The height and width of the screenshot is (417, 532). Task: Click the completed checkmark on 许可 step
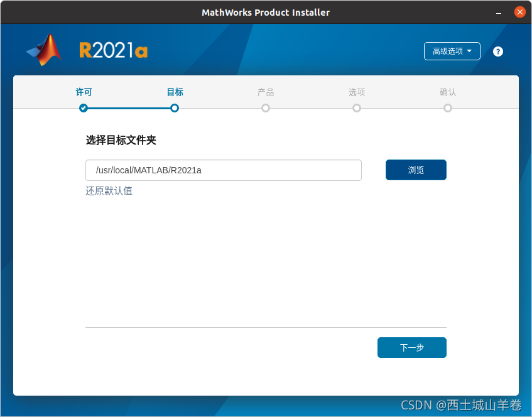click(x=84, y=108)
